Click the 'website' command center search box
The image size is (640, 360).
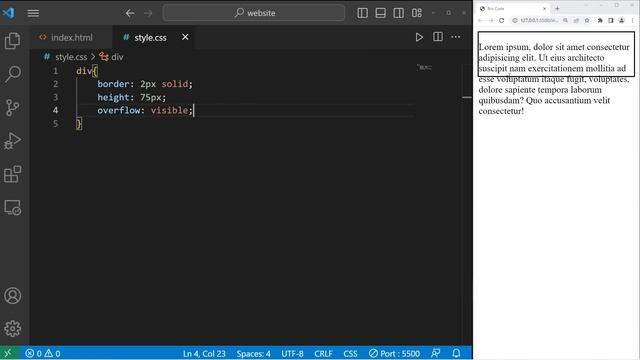(253, 13)
